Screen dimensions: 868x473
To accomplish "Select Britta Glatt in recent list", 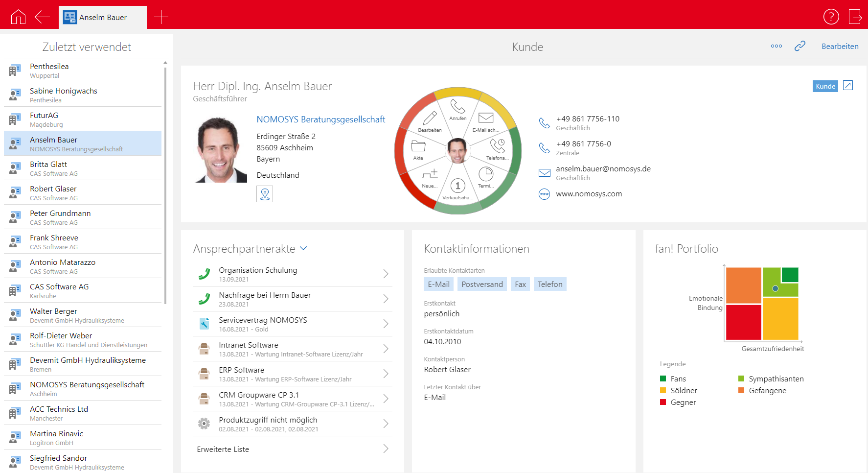I will tap(83, 168).
